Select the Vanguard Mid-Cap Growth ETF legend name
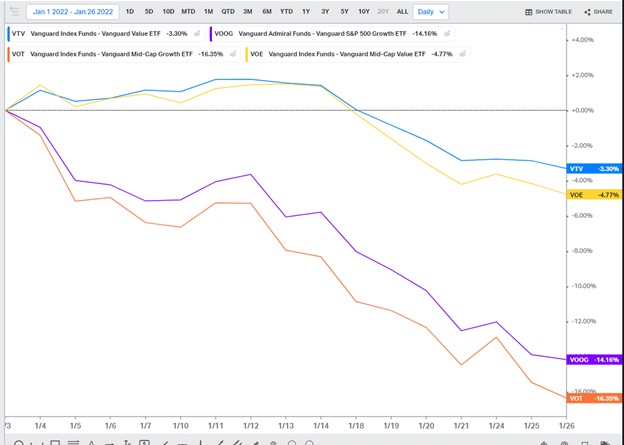624x445 pixels. pos(111,54)
